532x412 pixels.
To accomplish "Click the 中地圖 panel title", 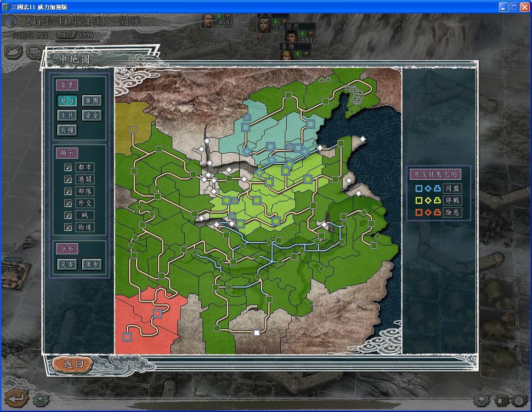I will click(74, 59).
